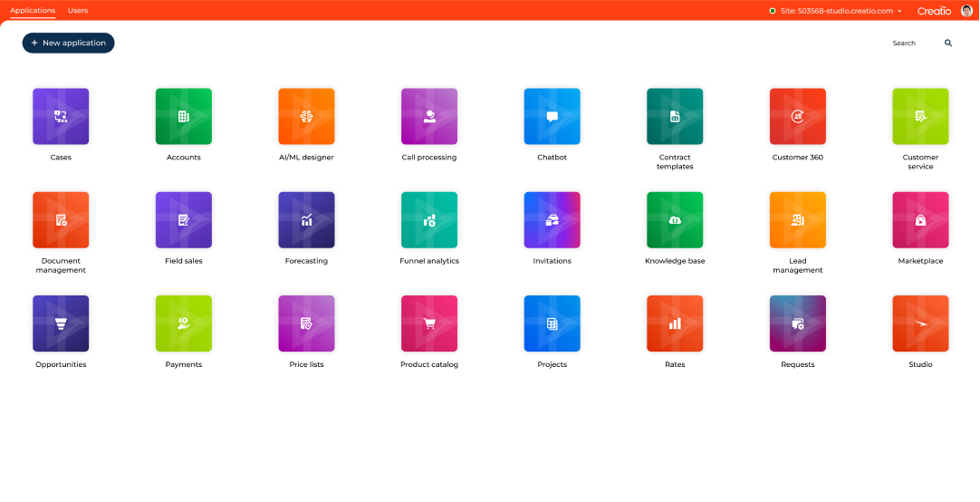Open the Knowledge base app

pyautogui.click(x=675, y=220)
